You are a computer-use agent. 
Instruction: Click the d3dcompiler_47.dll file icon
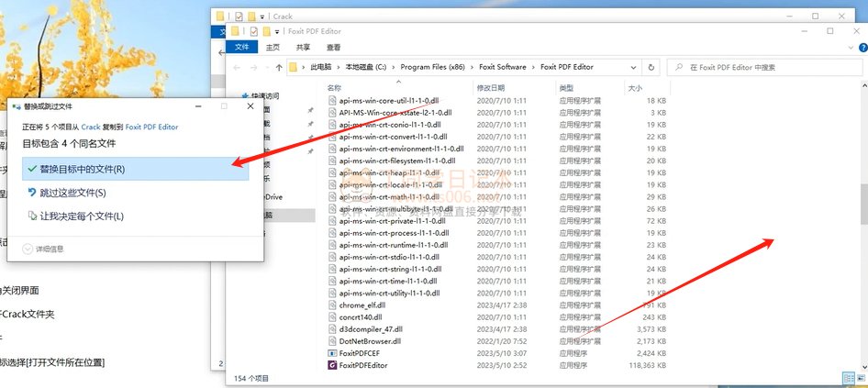click(x=332, y=329)
